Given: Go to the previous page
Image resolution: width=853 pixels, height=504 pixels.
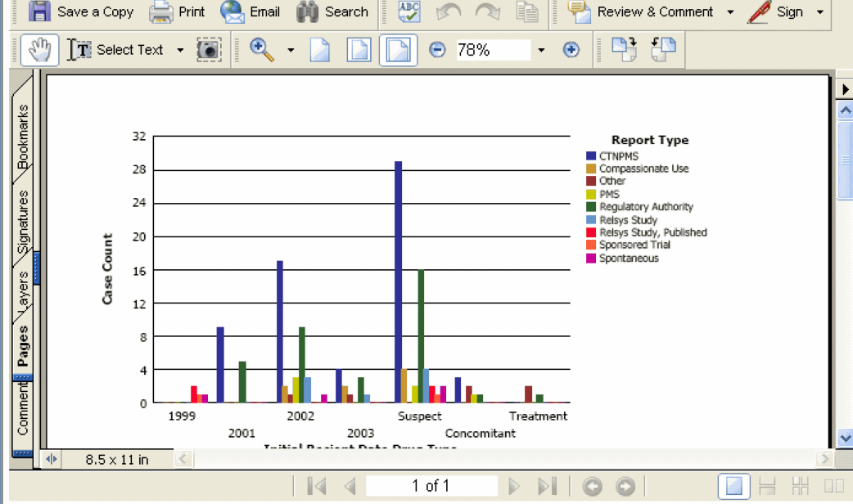Looking at the screenshot, I should tap(350, 486).
